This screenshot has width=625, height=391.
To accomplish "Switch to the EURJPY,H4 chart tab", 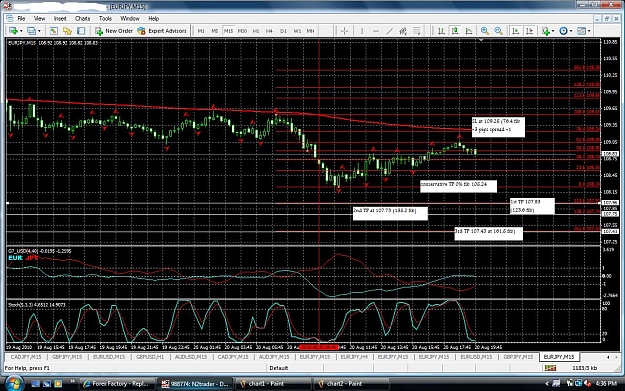I will click(354, 357).
